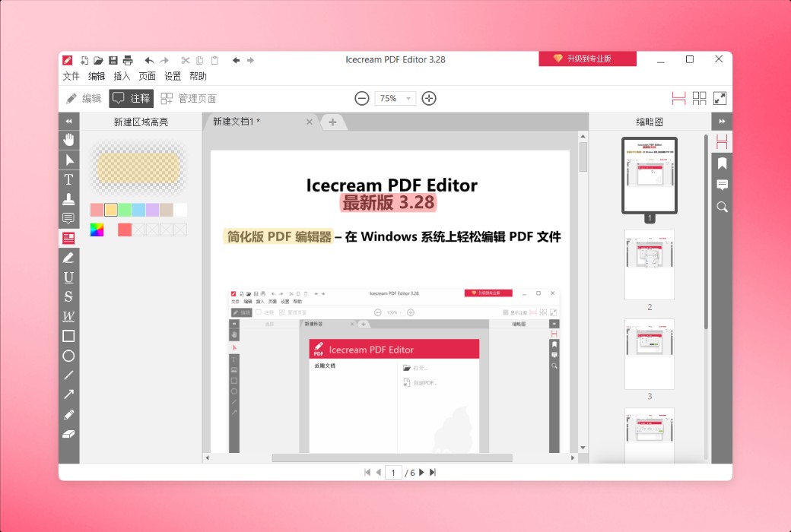Collapse the left highlight panel
This screenshot has height=532, width=791.
tap(68, 120)
